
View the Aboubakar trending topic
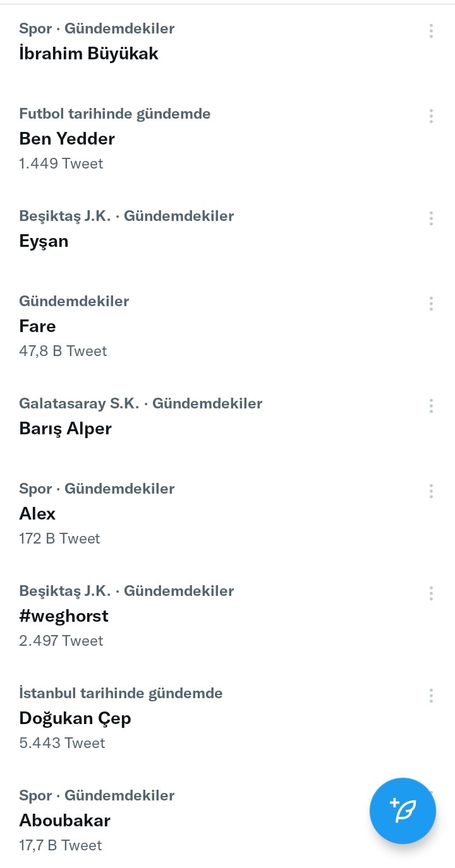[x=64, y=821]
